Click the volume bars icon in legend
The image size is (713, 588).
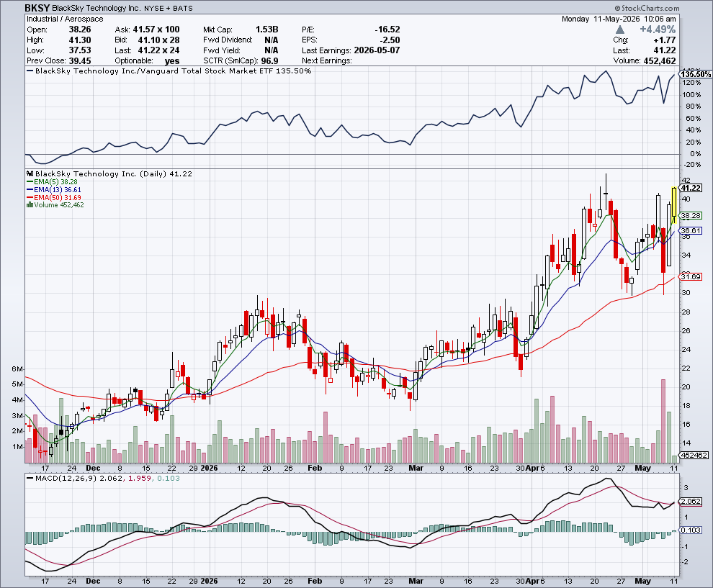point(30,205)
